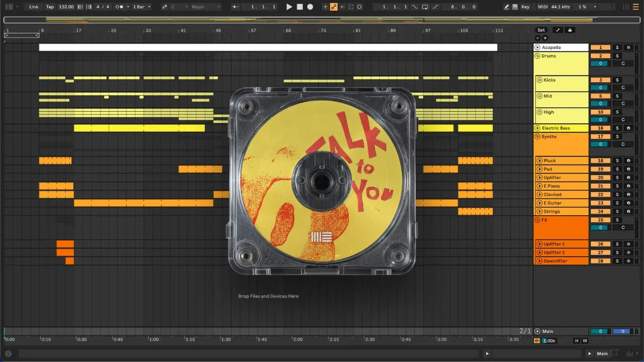Click the W width optimize button
This screenshot has height=362, width=644.
click(x=585, y=341)
